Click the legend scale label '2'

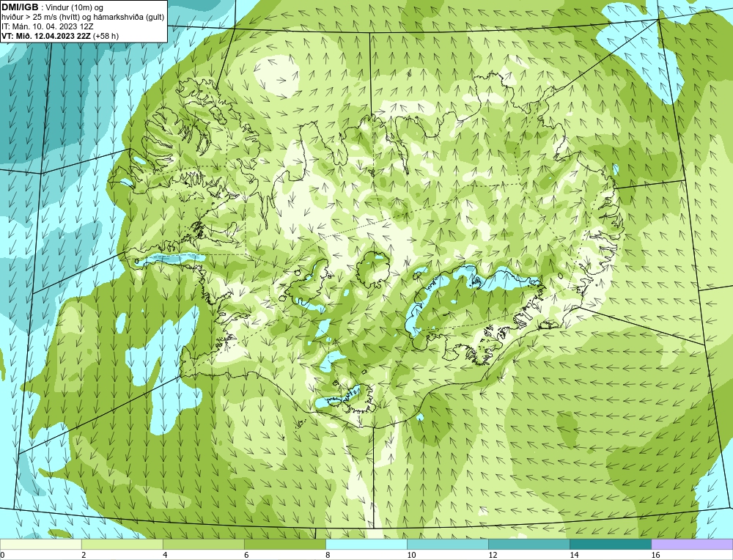(x=84, y=555)
